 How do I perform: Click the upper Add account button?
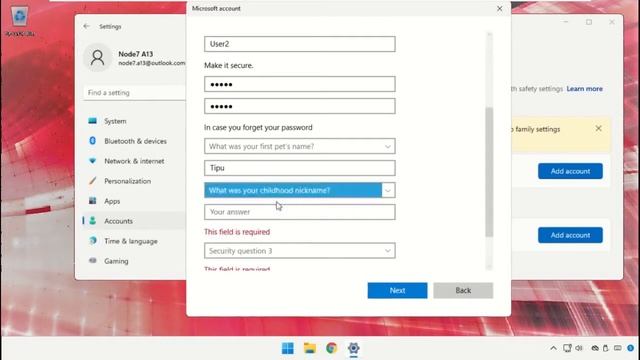(570, 171)
